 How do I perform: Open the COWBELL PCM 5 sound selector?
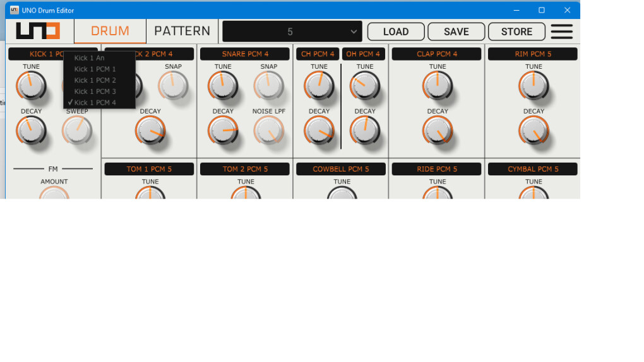pyautogui.click(x=340, y=169)
